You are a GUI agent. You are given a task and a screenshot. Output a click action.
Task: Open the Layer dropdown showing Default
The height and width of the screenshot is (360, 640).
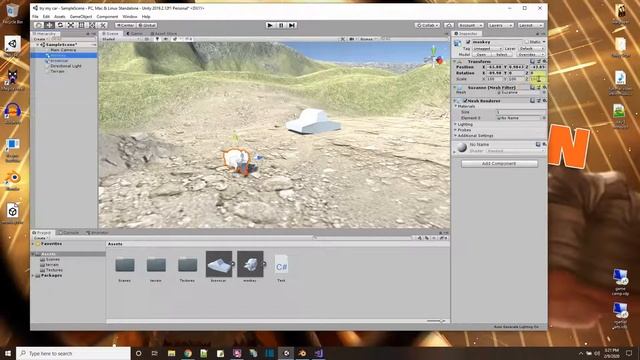(531, 49)
